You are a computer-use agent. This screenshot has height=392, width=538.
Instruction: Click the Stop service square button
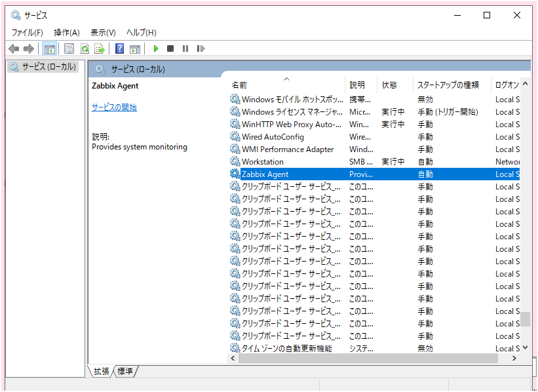[x=170, y=49]
